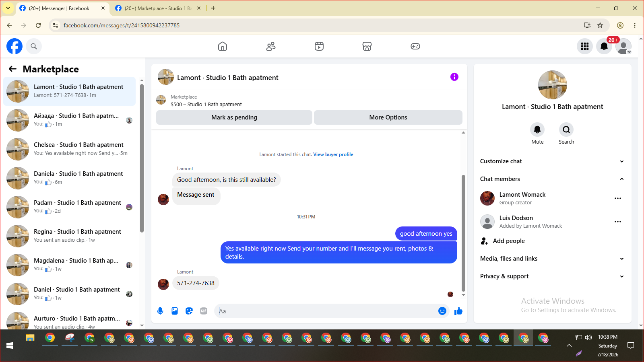
Task: Expand Privacy & support section
Action: 552,276
